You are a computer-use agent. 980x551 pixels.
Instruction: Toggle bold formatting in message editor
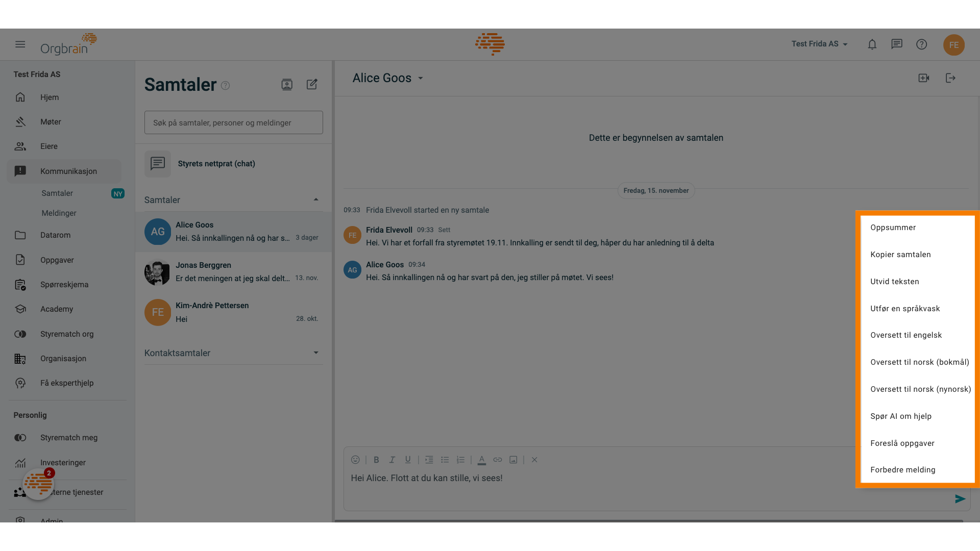click(x=376, y=460)
